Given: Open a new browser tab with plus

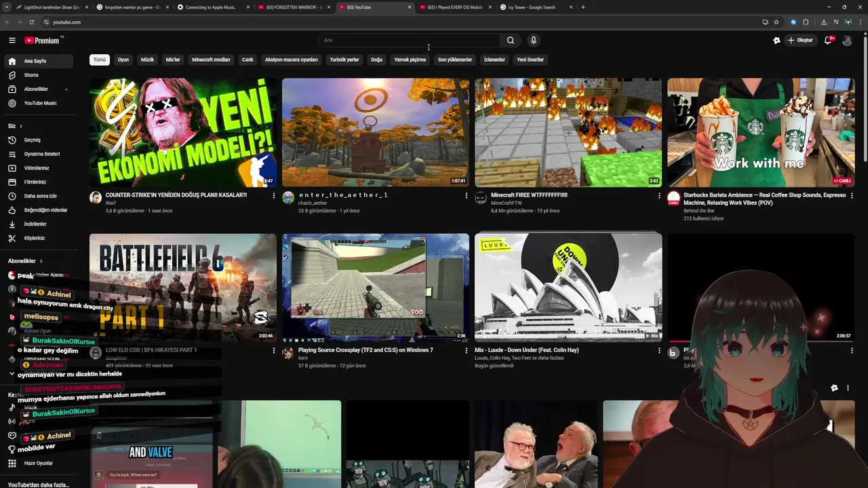Looking at the screenshot, I should pos(583,7).
